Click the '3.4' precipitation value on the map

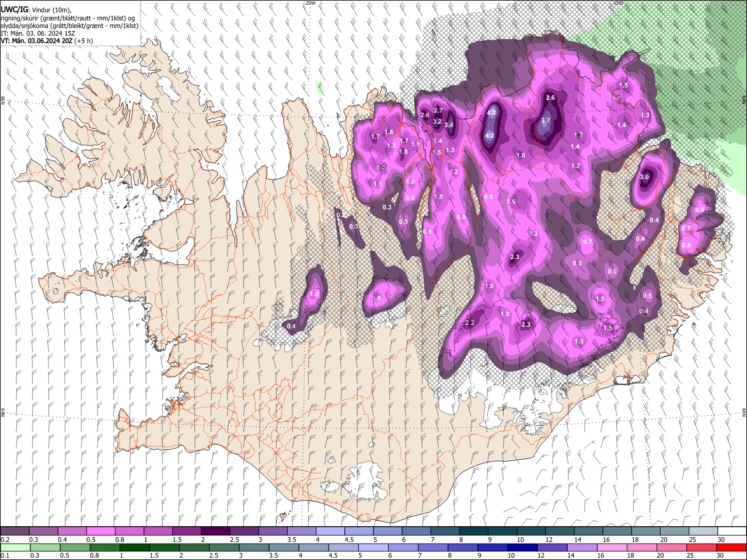coord(449,125)
